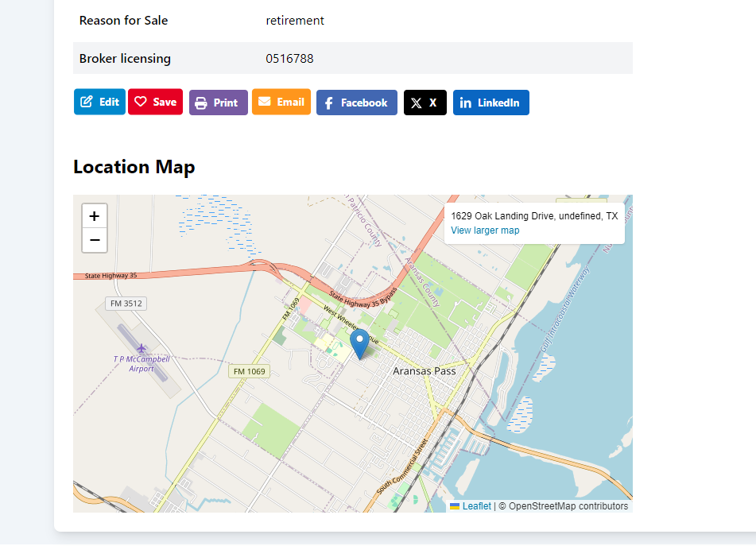Click the FM 1069 road label
756x546 pixels.
(x=250, y=371)
